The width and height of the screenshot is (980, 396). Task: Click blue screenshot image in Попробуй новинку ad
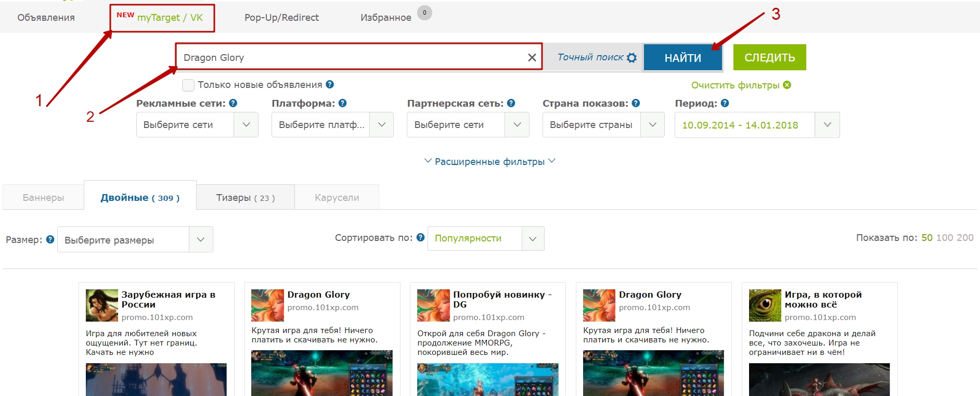click(487, 379)
